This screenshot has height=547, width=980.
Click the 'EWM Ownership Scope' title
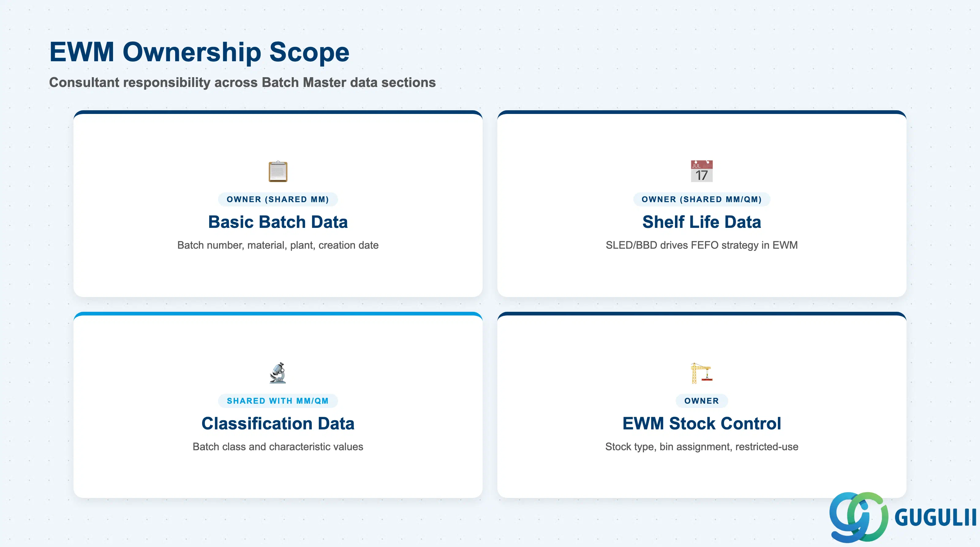click(x=199, y=52)
